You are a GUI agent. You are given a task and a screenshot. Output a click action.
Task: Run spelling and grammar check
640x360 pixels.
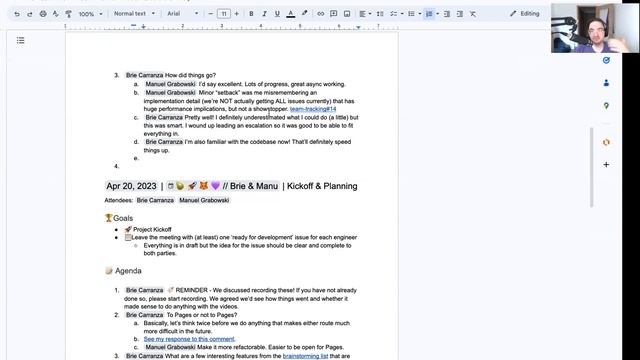tap(56, 14)
